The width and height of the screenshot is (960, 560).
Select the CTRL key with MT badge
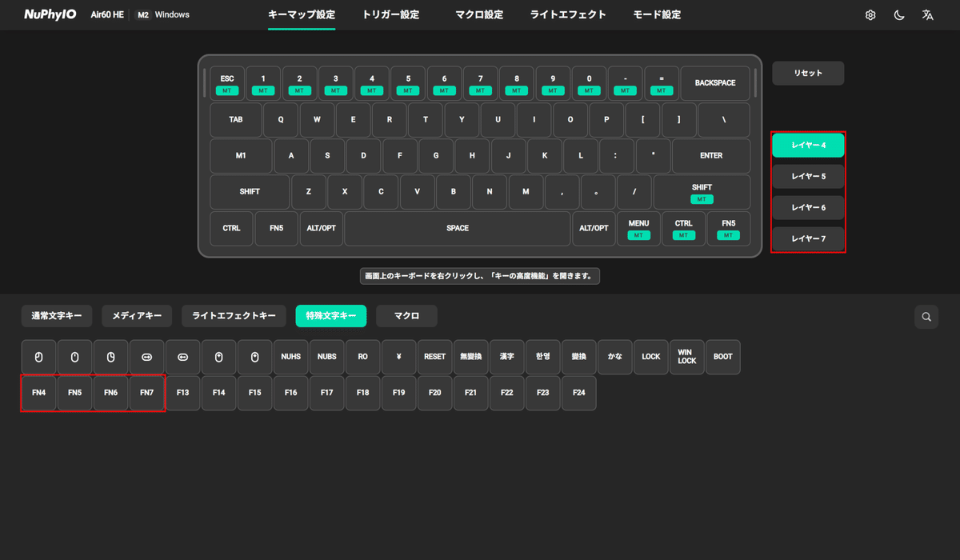tap(683, 229)
